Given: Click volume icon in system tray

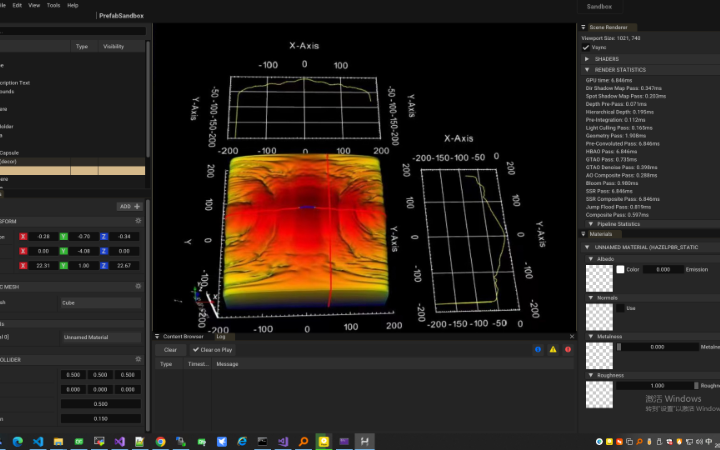Looking at the screenshot, I should [x=699, y=442].
